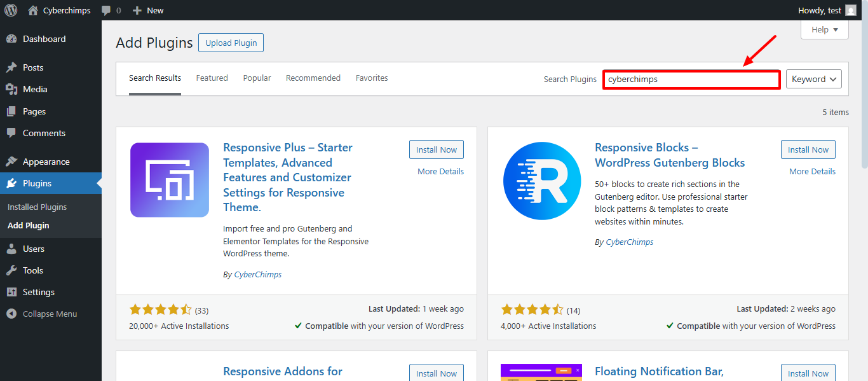
Task: Click the Tools wrench icon
Action: click(11, 270)
